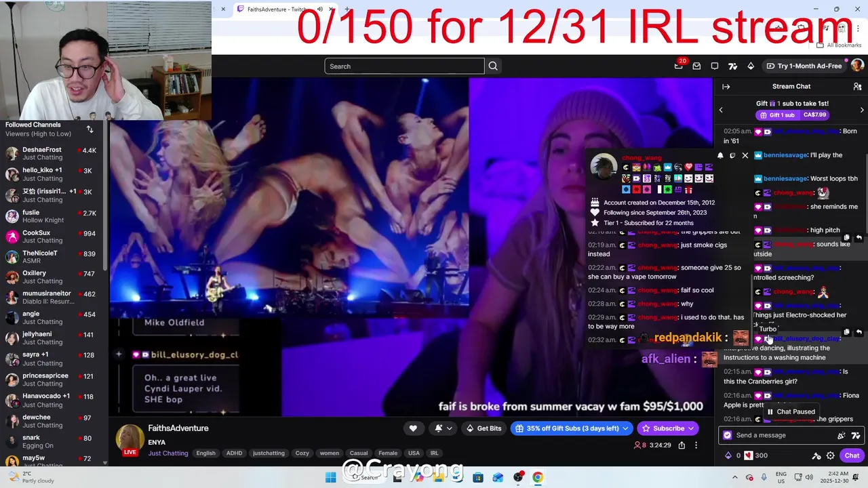Screen dimensions: 868x488
Task: Open All Bookmarks folder
Action: tap(840, 45)
